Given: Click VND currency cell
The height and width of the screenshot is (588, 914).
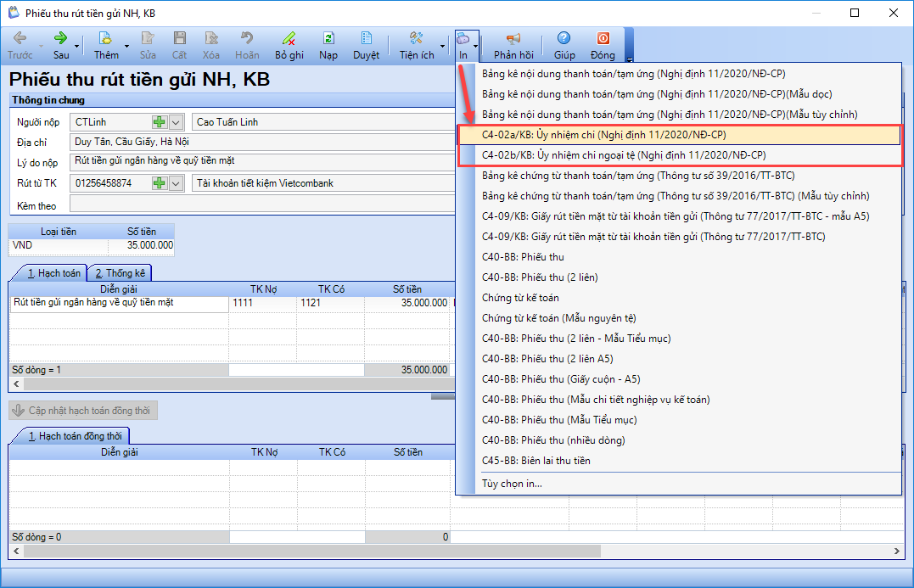Looking at the screenshot, I should coord(59,245).
